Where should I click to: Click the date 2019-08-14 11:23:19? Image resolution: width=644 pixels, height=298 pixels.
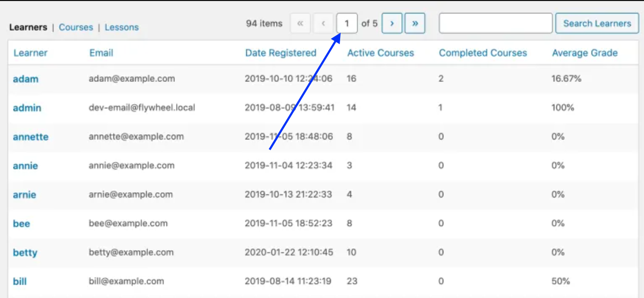click(288, 281)
